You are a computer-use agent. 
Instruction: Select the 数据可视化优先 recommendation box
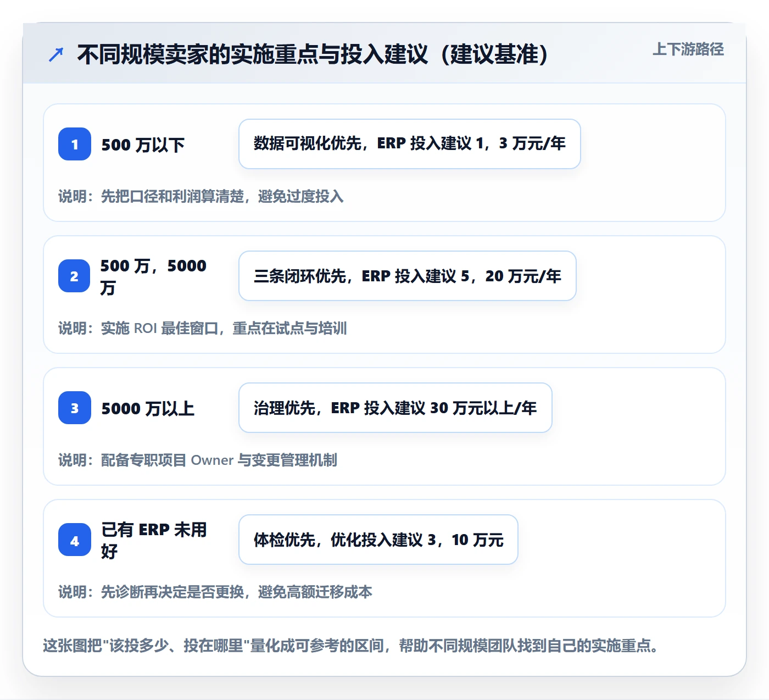tap(410, 144)
